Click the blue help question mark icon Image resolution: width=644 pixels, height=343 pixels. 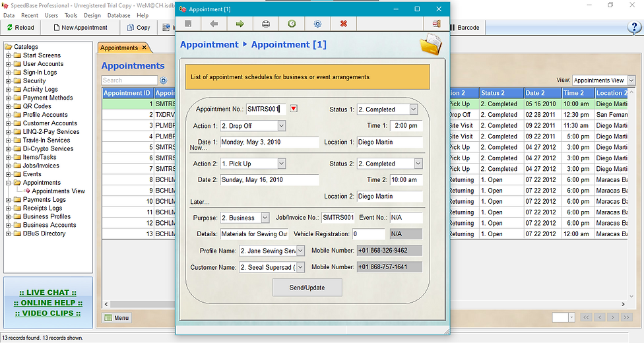tap(633, 28)
